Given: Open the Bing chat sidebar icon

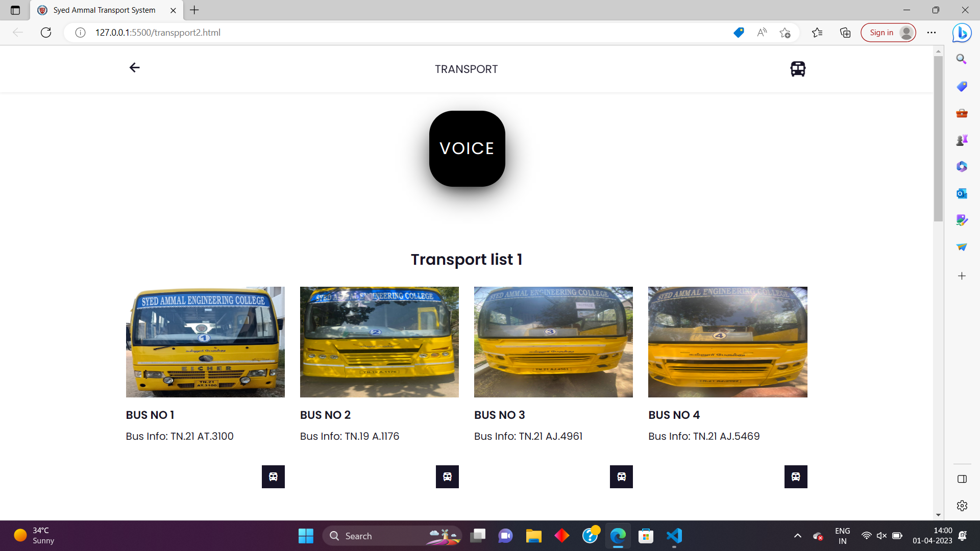Looking at the screenshot, I should click(x=962, y=33).
